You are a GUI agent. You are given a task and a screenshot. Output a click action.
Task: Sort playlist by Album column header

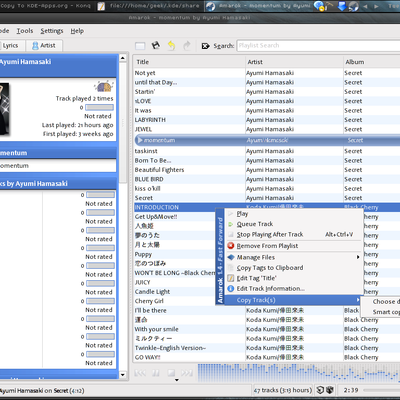pos(372,62)
